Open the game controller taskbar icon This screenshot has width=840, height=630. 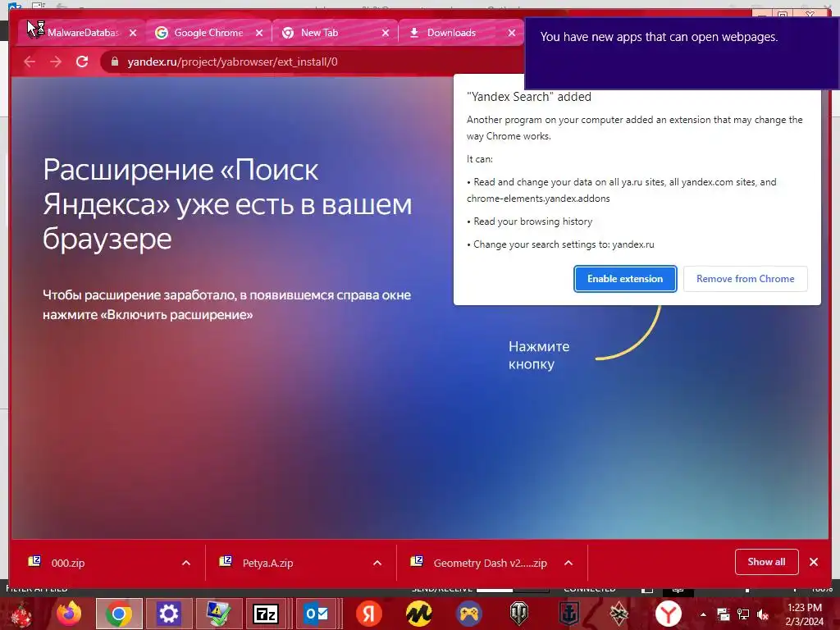(468, 614)
